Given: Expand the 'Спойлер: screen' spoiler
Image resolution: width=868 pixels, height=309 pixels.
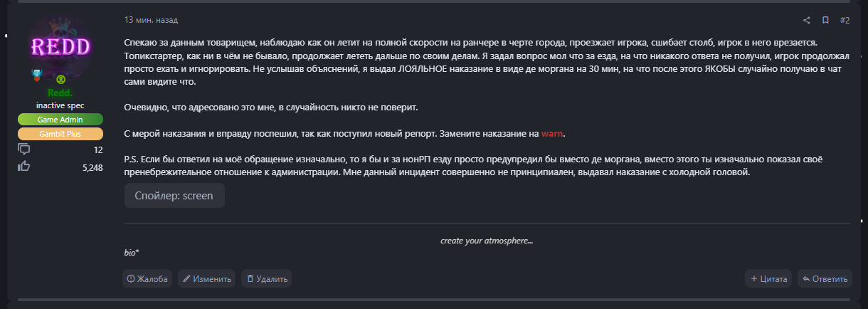Looking at the screenshot, I should (174, 195).
